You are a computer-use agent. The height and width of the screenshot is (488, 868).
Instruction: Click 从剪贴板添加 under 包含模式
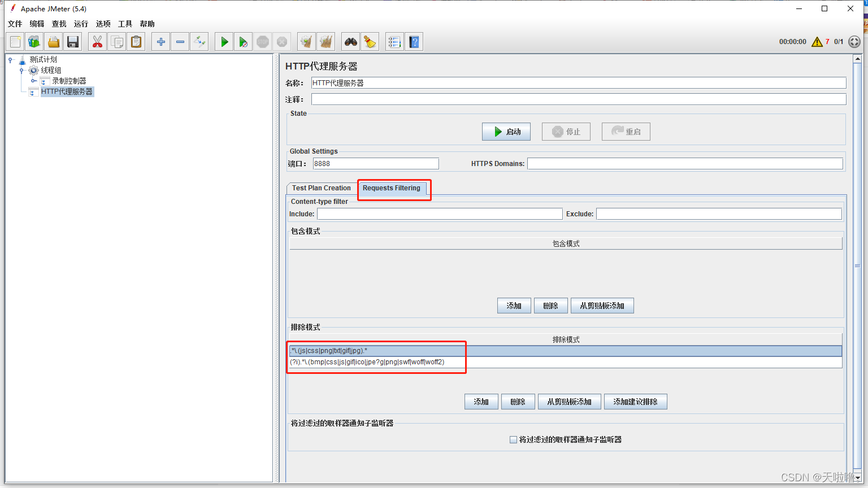pos(602,306)
